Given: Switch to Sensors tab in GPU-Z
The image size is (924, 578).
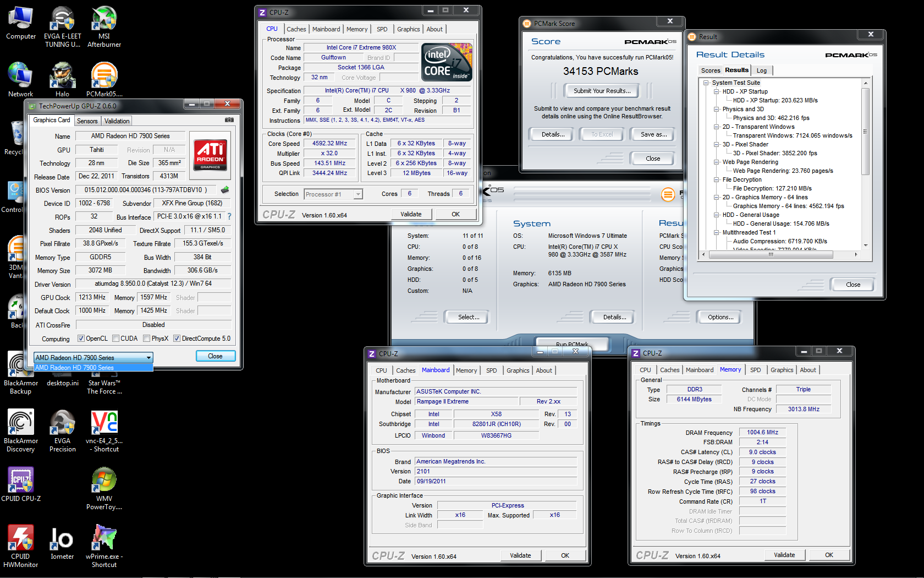Looking at the screenshot, I should click(x=87, y=121).
